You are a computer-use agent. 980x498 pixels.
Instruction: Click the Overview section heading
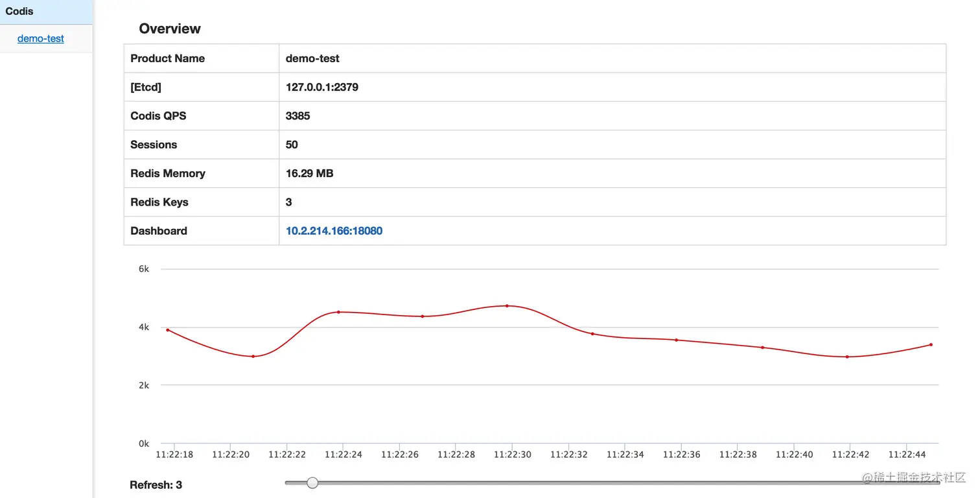point(170,29)
